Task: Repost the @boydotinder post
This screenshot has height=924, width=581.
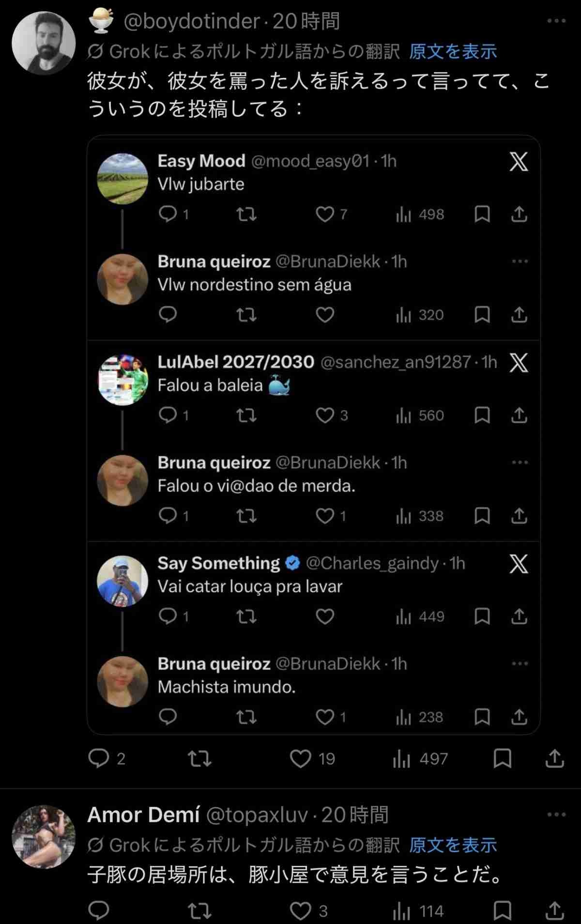Action: coord(199,758)
